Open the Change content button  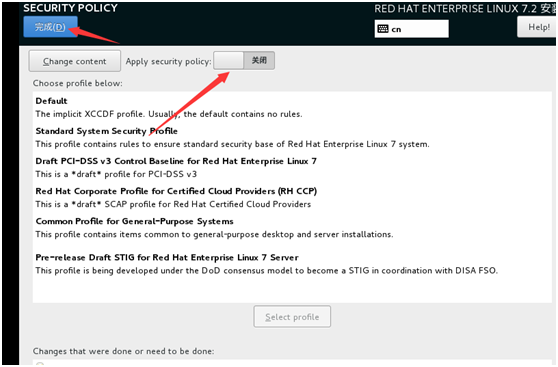pyautogui.click(x=75, y=61)
